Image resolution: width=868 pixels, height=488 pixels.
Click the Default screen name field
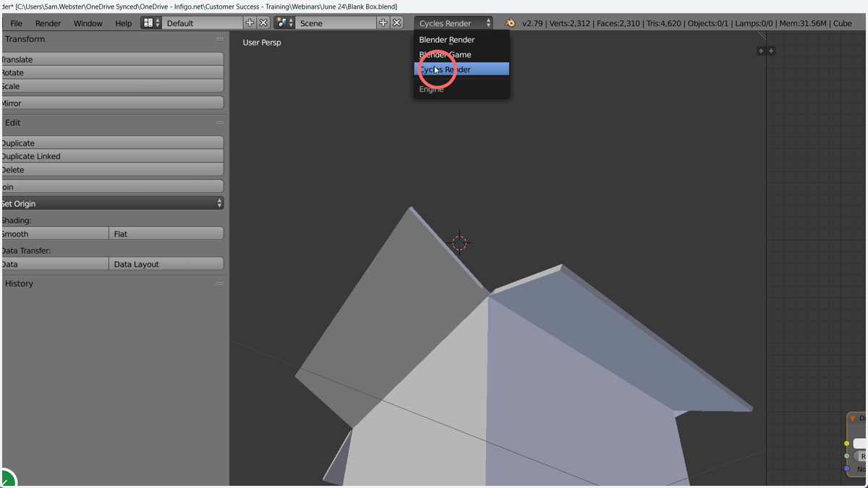click(x=203, y=23)
